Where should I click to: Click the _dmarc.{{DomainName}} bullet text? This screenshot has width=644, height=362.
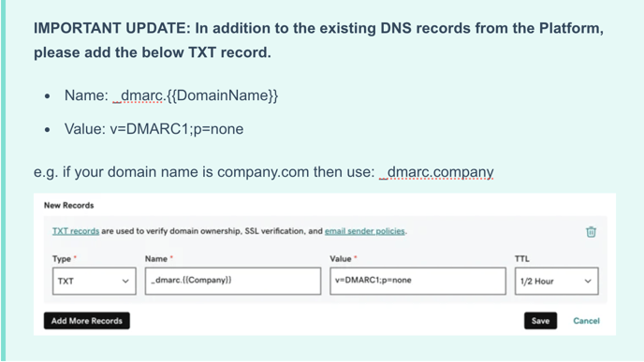tap(196, 95)
